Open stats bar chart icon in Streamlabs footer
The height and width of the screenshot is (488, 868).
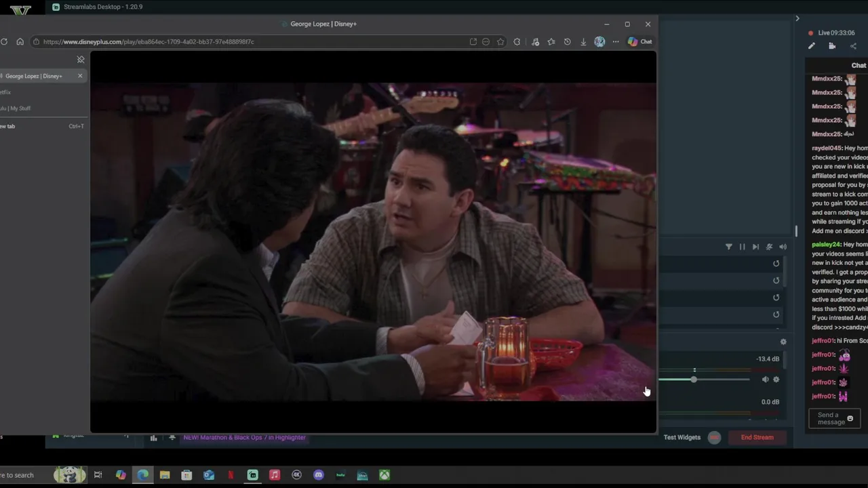153,438
